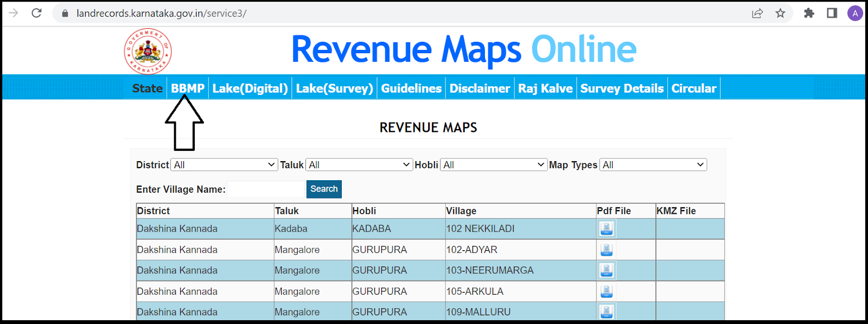
Task: Click the KADABA hobli cell
Action: [x=398, y=229]
